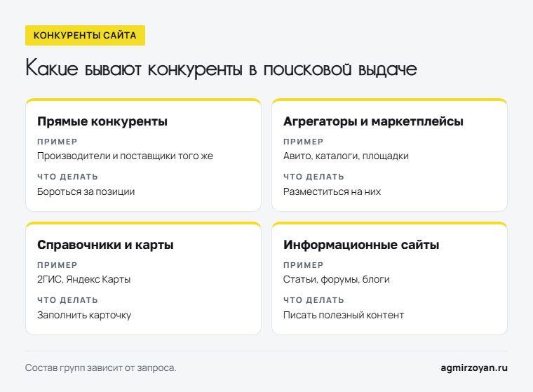
Task: Click 'ПРИМЕР' label in Информационные сайты card
Action: point(304,265)
